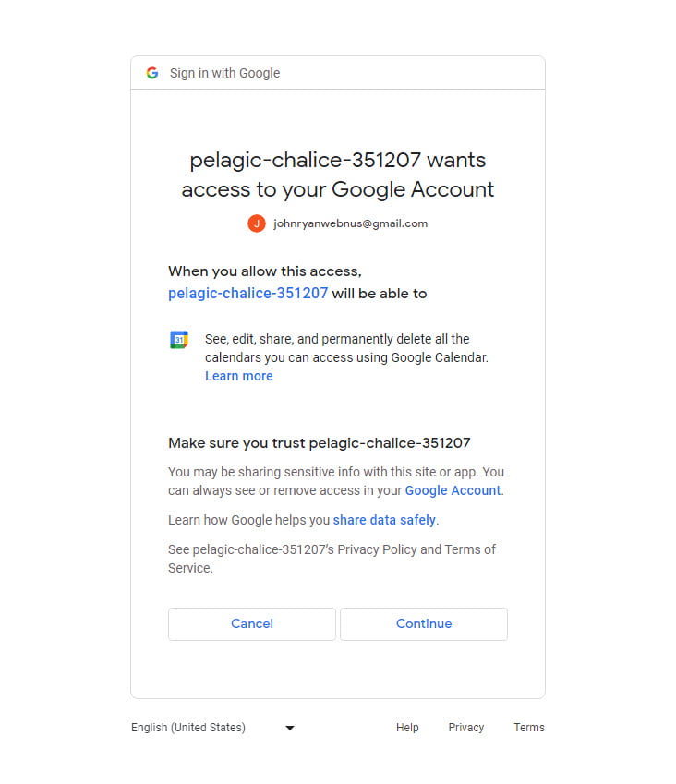Open the share data safely link
The image size is (676, 784).
pos(384,520)
